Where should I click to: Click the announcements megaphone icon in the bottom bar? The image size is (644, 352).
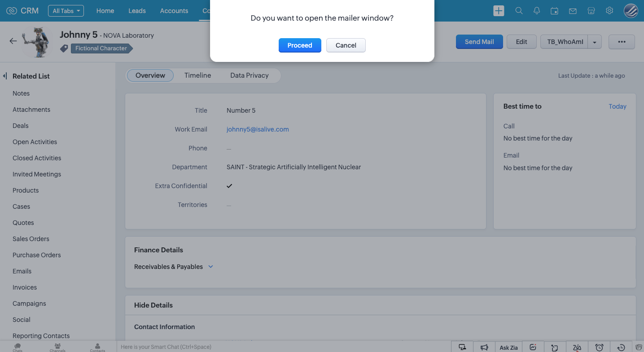484,347
